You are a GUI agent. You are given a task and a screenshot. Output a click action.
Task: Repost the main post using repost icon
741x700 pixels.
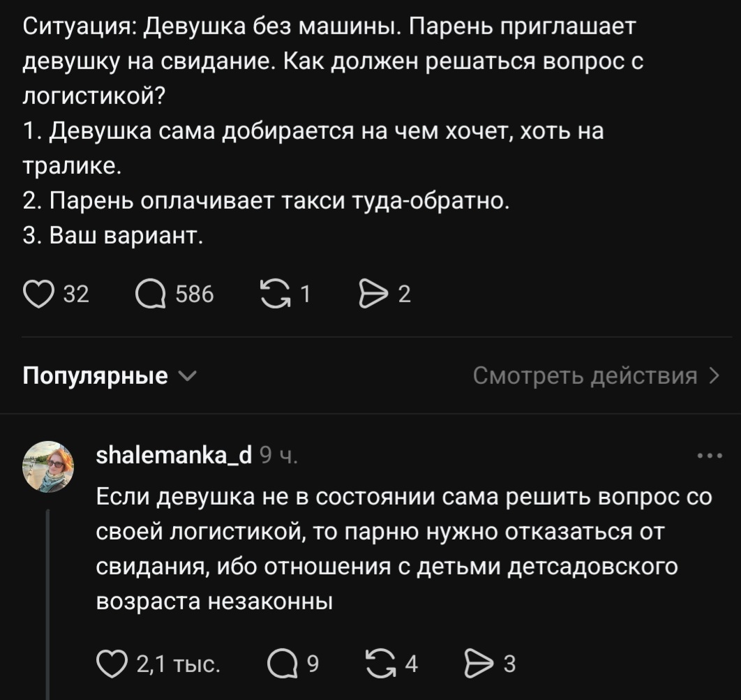pyautogui.click(x=275, y=294)
